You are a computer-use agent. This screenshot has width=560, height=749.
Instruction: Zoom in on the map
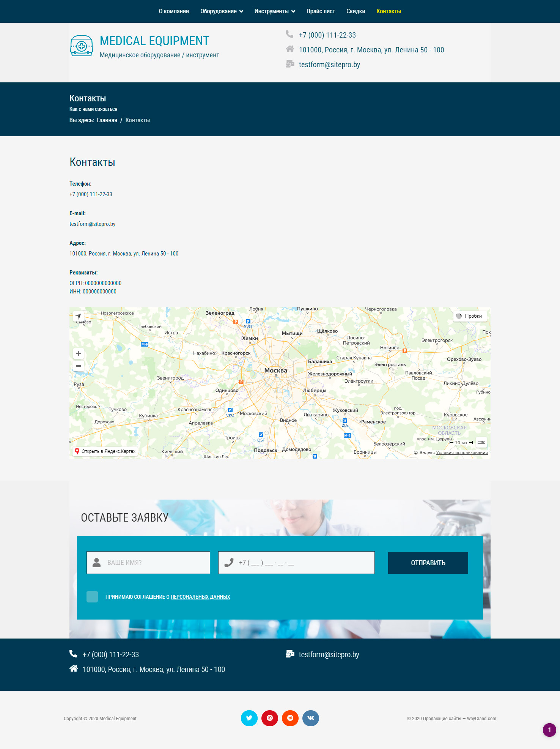[x=79, y=353]
